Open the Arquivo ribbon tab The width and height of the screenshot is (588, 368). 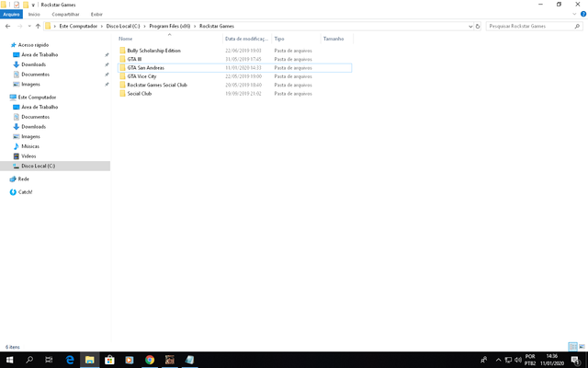pyautogui.click(x=11, y=15)
